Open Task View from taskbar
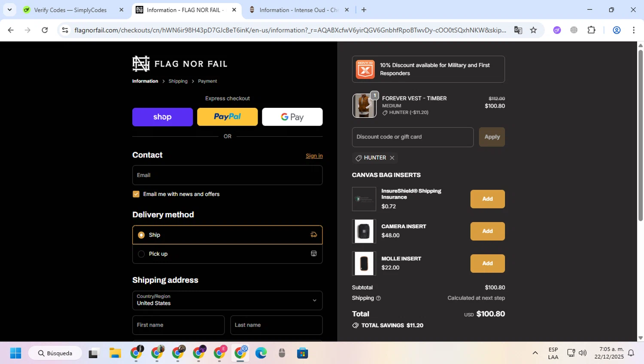Screen dimensions: 644x364 tap(94, 353)
